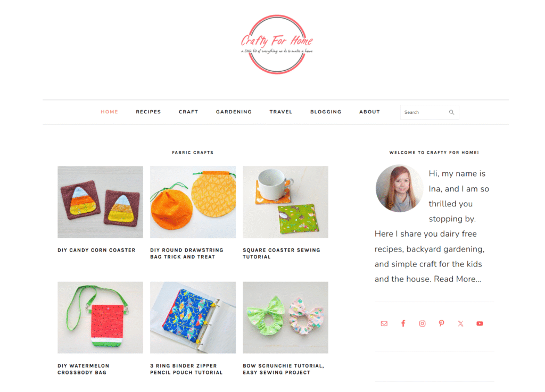The height and width of the screenshot is (392, 545).
Task: Open the Travel navigation item
Action: pos(281,112)
